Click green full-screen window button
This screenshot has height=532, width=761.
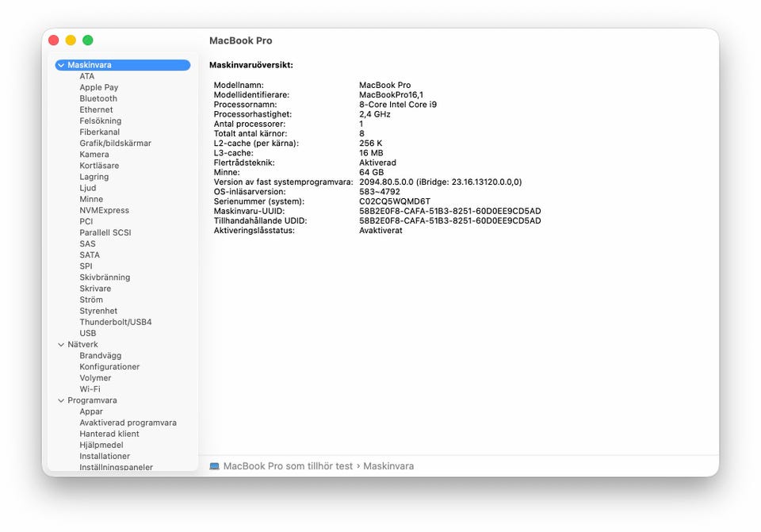pyautogui.click(x=88, y=40)
